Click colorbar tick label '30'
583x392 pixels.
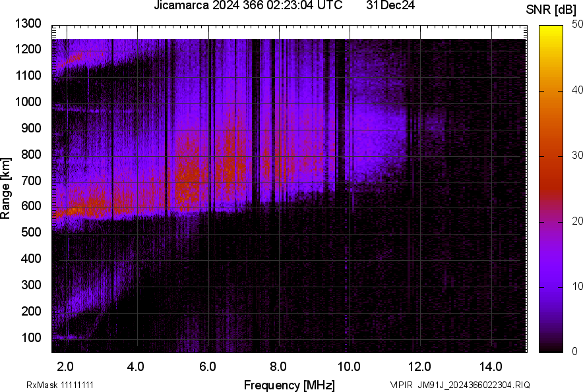[x=577, y=155]
